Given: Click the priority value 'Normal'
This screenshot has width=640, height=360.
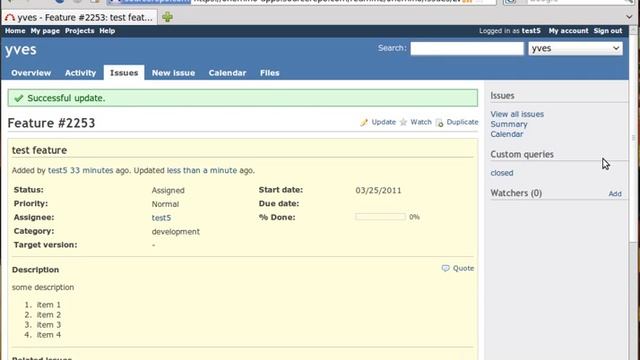Looking at the screenshot, I should (165, 204).
